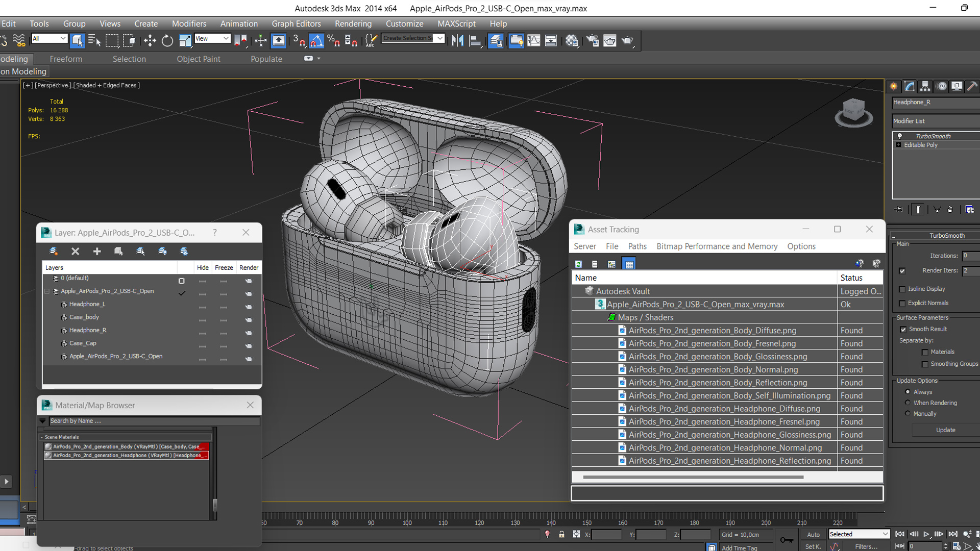Toggle TurboSmooth modifier lightbulb on or off
Screen dimensions: 980x551
point(900,136)
